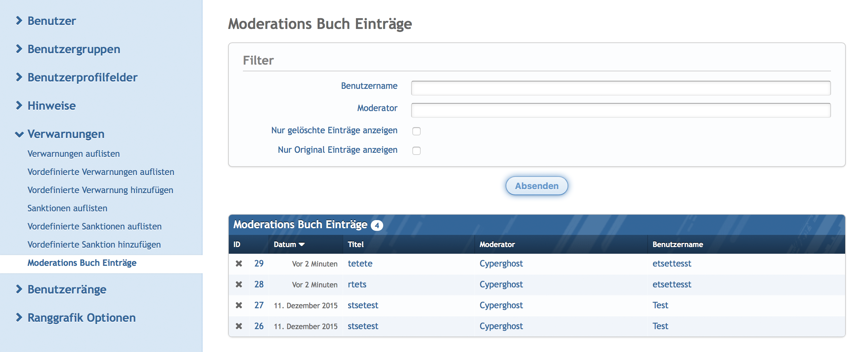Click the entry count badge showing 4
The image size is (868, 352).
coord(377,225)
